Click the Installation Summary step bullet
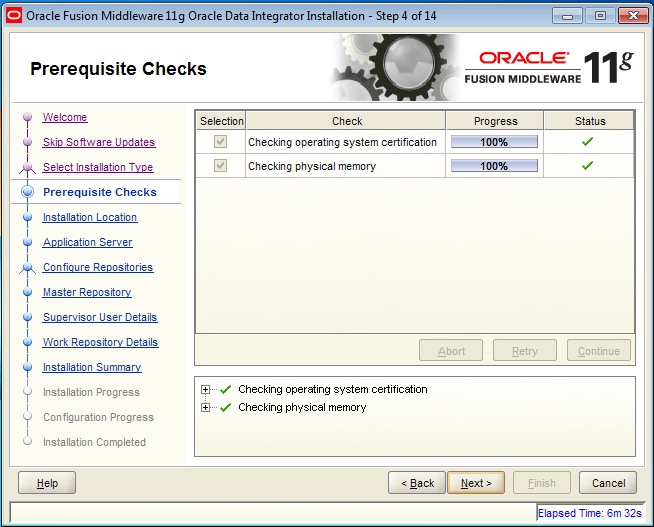This screenshot has height=527, width=654. point(28,367)
